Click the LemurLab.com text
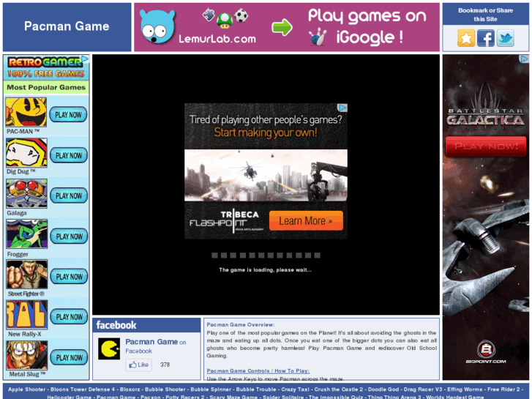The height and width of the screenshot is (399, 532). point(217,39)
